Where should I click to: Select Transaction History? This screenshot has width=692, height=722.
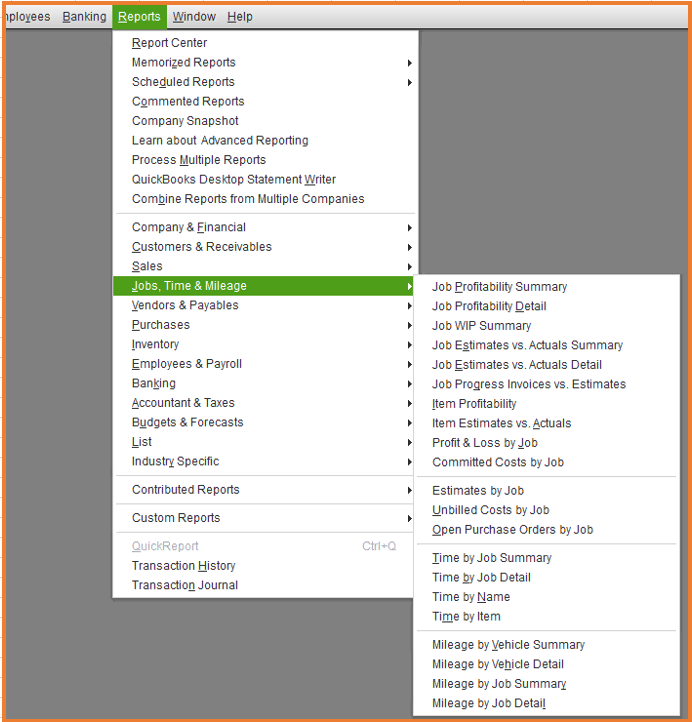[x=265, y=565]
